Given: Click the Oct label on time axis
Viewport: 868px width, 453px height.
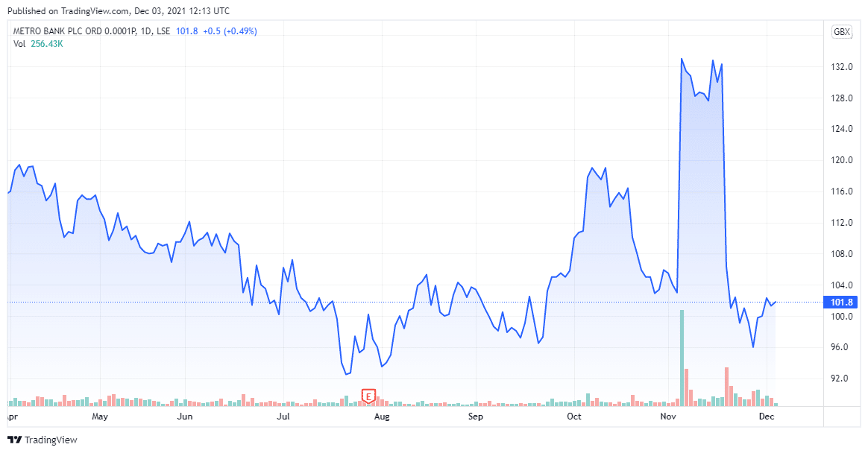Looking at the screenshot, I should (574, 416).
